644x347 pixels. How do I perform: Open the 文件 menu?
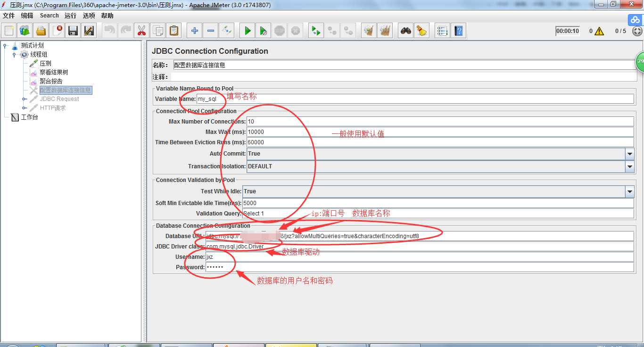coord(8,16)
